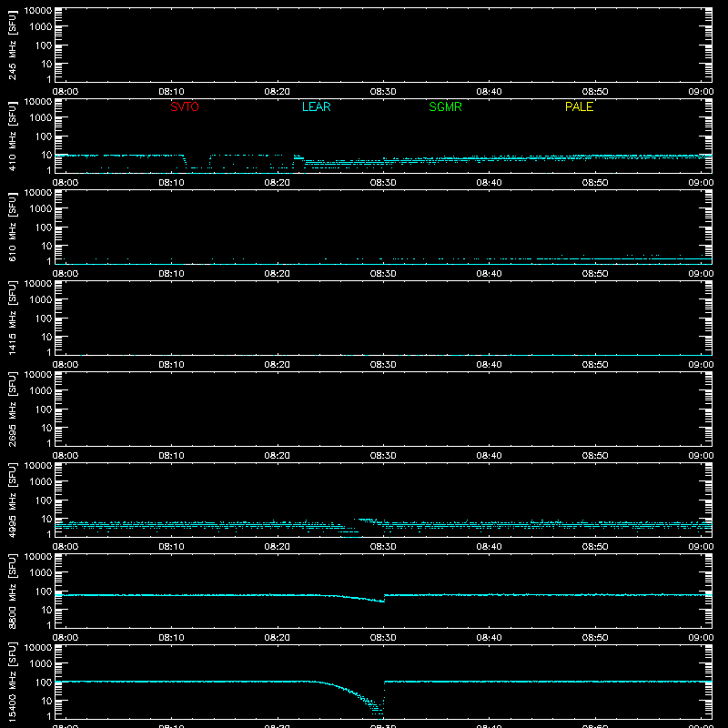Viewport: 728px width, 728px height.
Task: Click 100 tick label on 8800 MHz panel
Action: tap(43, 591)
